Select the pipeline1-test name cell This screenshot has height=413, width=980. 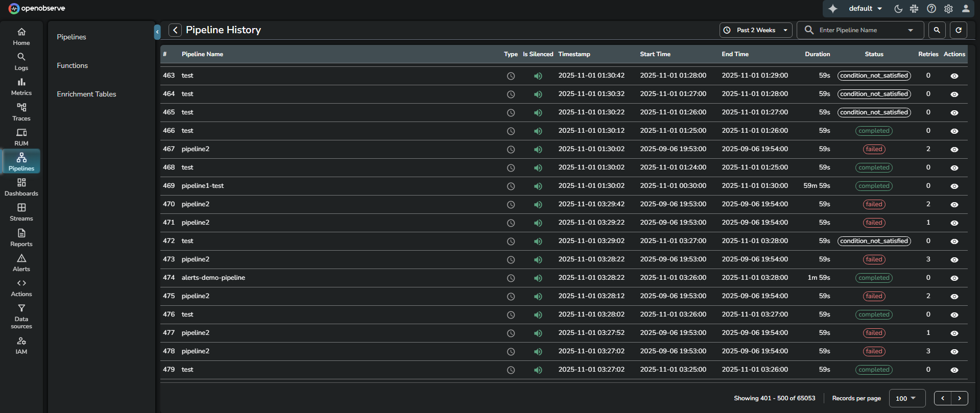point(203,186)
